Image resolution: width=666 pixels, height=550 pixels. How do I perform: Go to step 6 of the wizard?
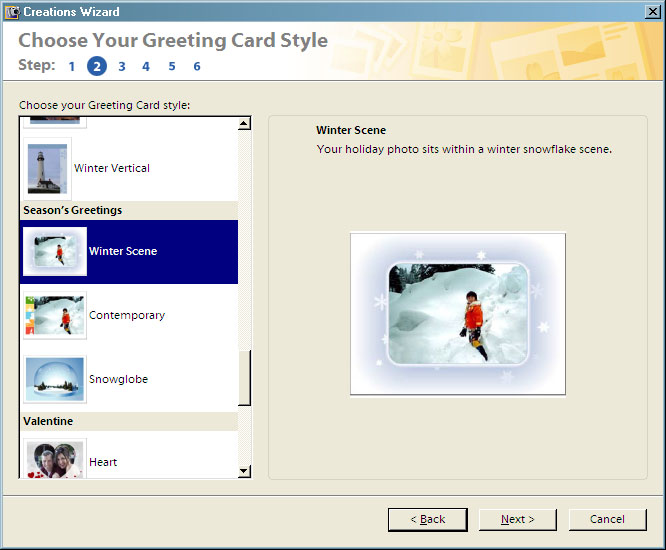197,67
